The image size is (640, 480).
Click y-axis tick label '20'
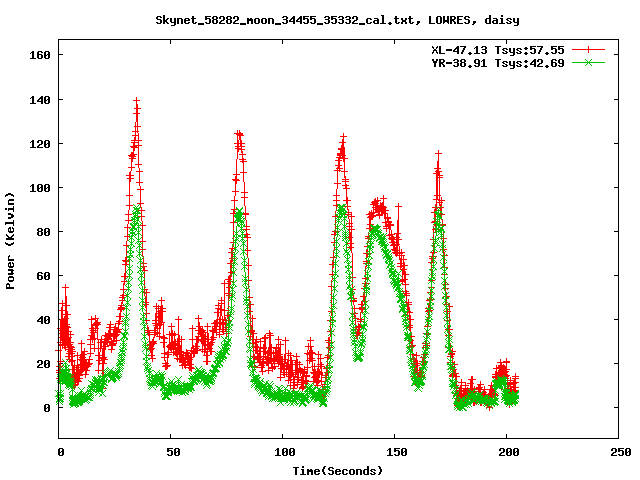coord(43,364)
